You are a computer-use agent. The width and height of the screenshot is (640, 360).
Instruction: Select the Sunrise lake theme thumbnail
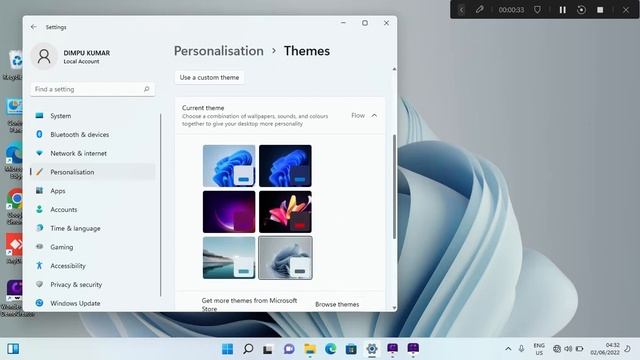(x=229, y=258)
